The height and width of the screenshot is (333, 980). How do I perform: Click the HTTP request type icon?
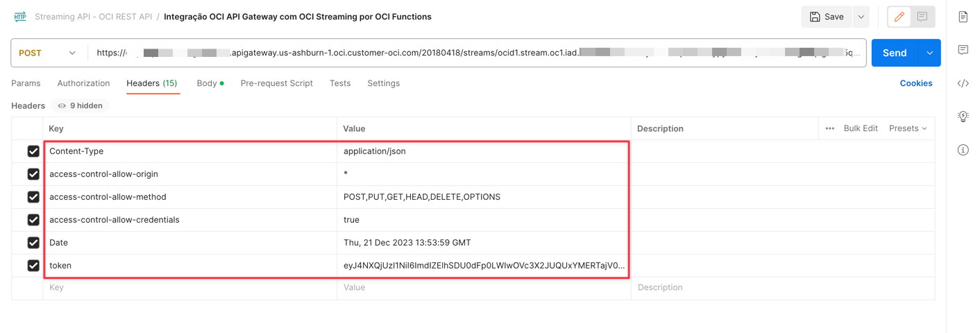click(x=20, y=17)
